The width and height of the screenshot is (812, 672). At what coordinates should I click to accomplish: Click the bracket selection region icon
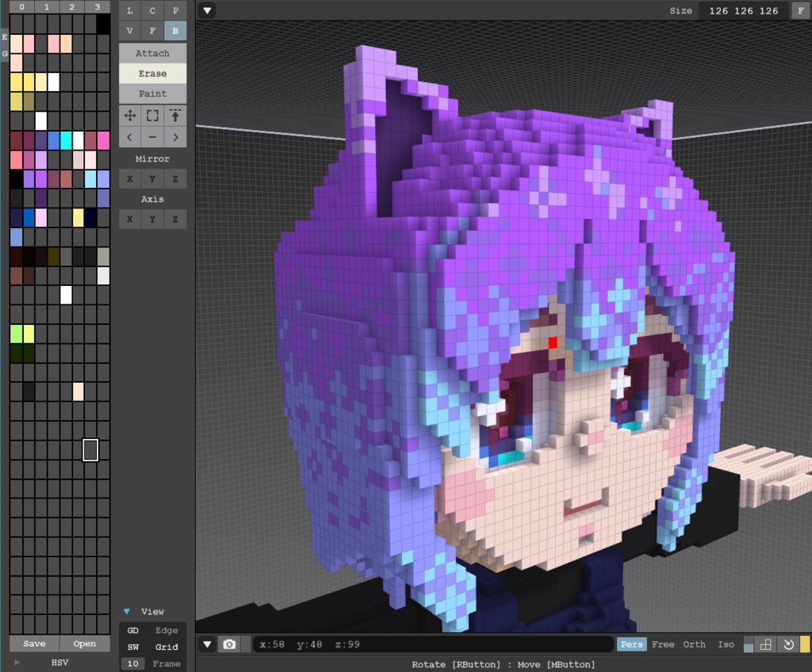click(x=151, y=116)
